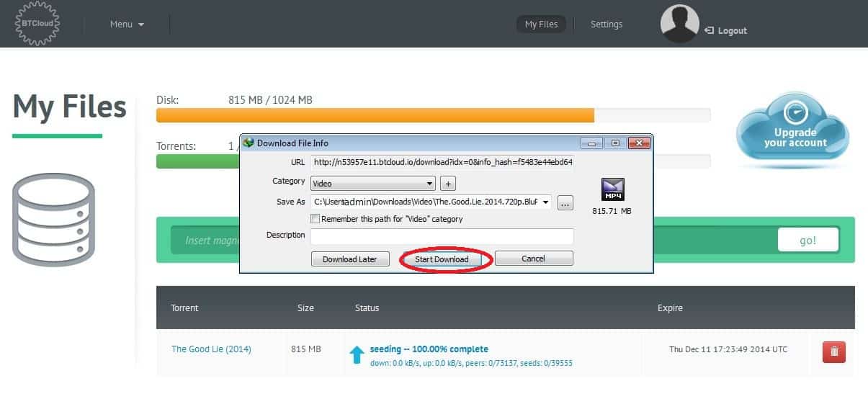This screenshot has width=868, height=417.
Task: Browse save location with ellipsis button
Action: [565, 203]
